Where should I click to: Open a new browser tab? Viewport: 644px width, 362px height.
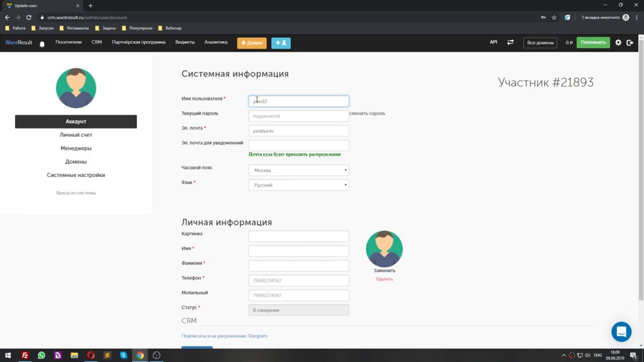click(91, 6)
